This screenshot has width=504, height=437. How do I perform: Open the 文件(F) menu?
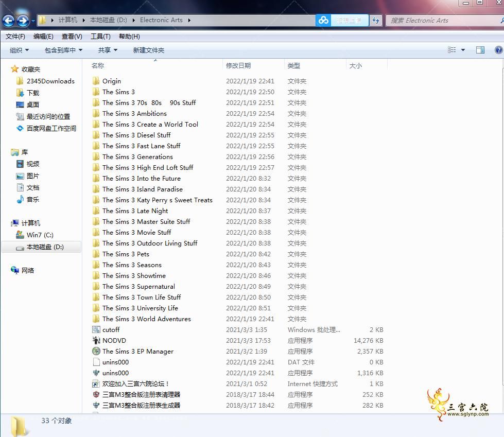click(x=15, y=37)
